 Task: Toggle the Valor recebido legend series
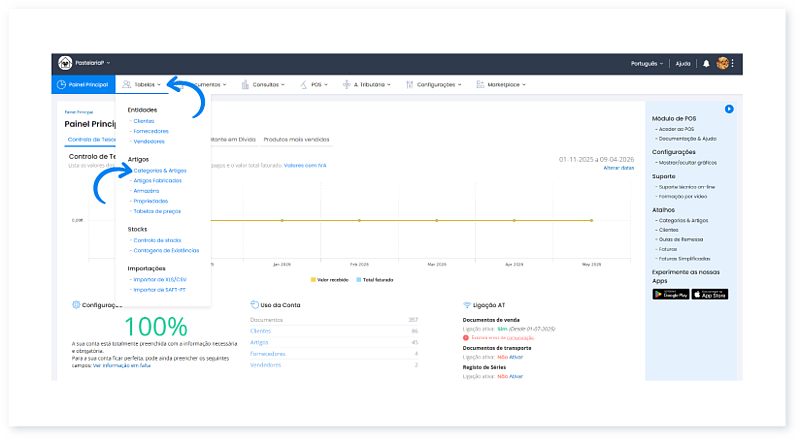[329, 279]
